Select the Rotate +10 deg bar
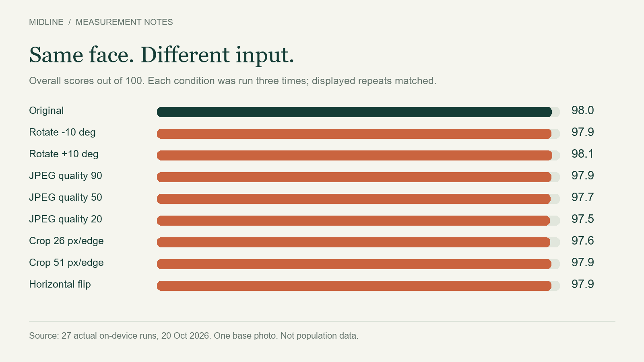Image resolution: width=644 pixels, height=362 pixels. 355,155
